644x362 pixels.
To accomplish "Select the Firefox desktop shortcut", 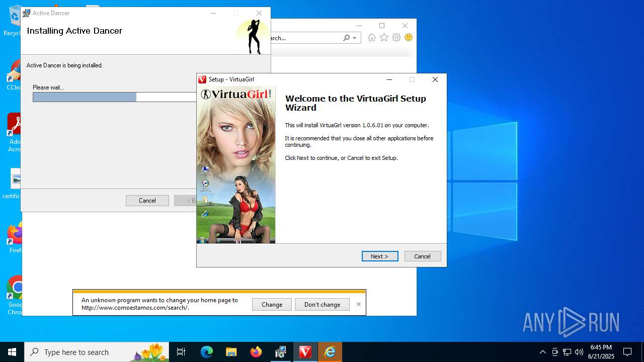I will 15,238.
